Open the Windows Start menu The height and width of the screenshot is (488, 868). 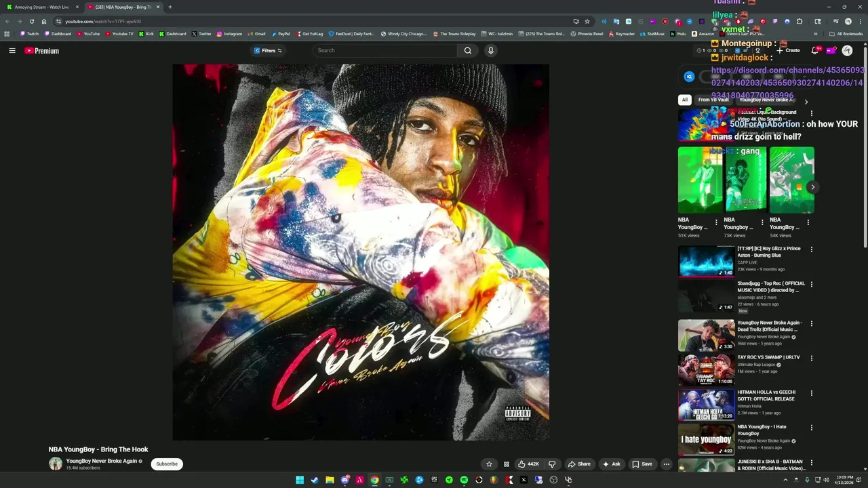[x=300, y=480]
